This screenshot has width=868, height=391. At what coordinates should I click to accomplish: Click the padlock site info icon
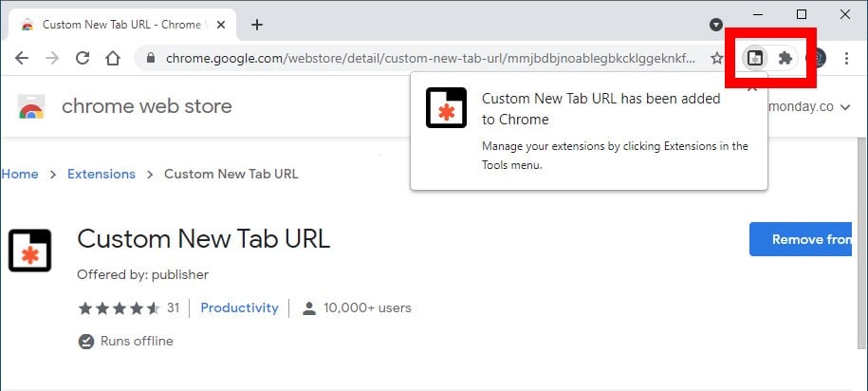[151, 58]
